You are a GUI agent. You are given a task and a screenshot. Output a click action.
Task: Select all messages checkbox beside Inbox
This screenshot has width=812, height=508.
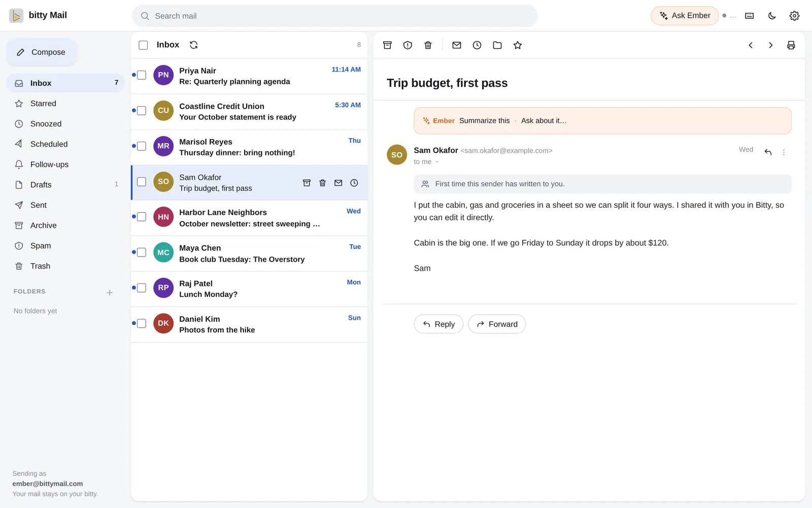pyautogui.click(x=143, y=45)
